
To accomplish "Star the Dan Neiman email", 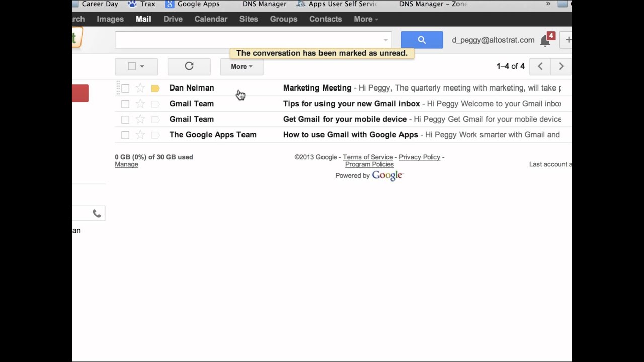I will coord(140,88).
